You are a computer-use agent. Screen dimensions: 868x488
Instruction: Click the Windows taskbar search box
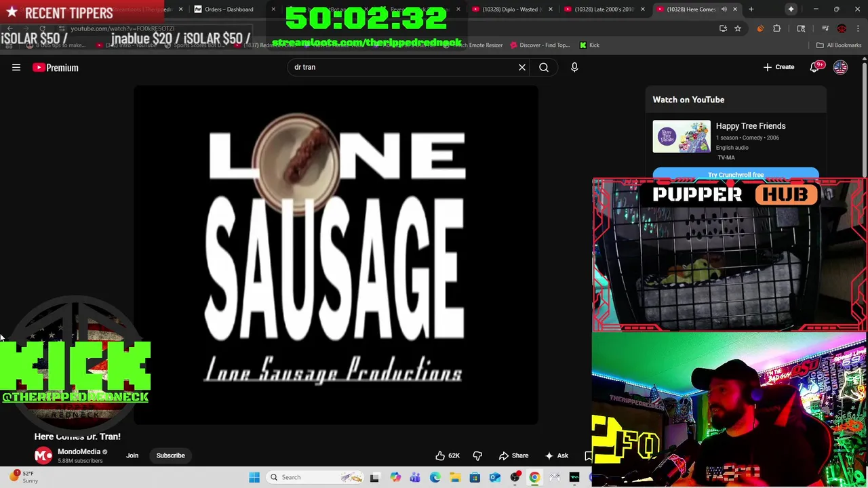(316, 477)
